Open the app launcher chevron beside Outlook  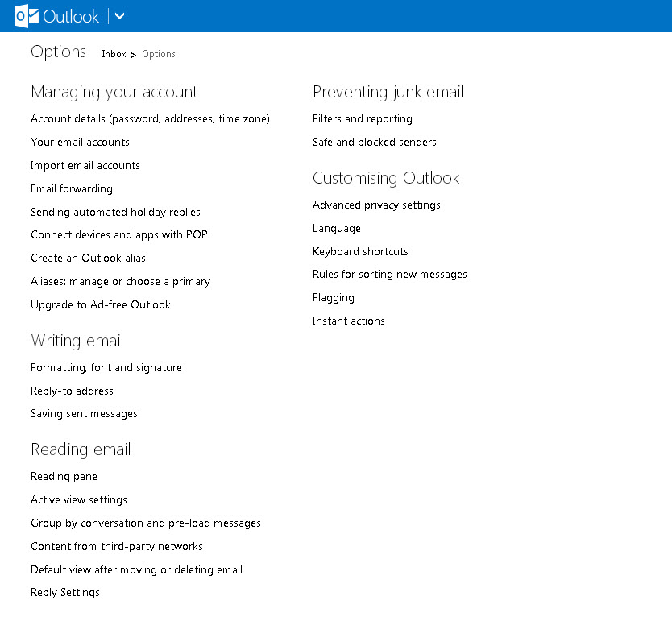point(119,16)
